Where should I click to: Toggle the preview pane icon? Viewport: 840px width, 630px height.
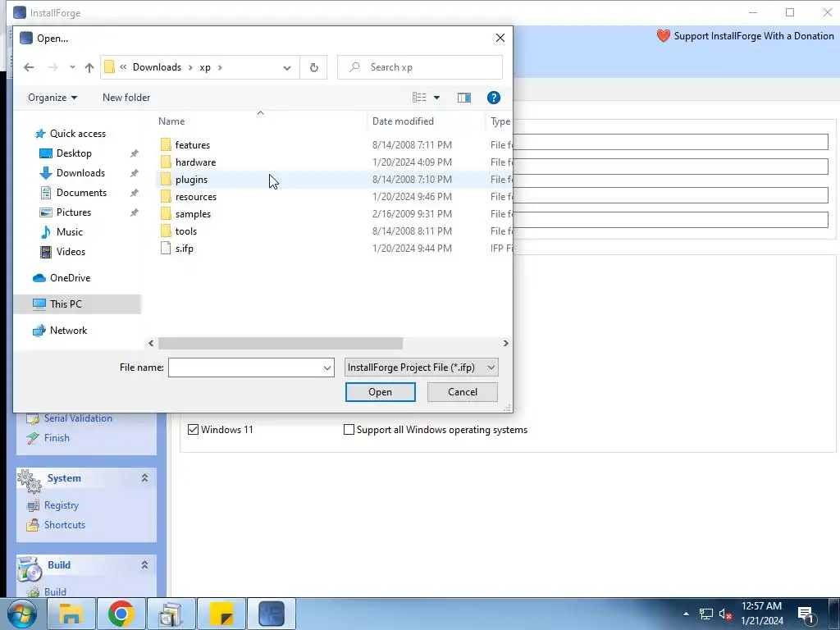464,98
